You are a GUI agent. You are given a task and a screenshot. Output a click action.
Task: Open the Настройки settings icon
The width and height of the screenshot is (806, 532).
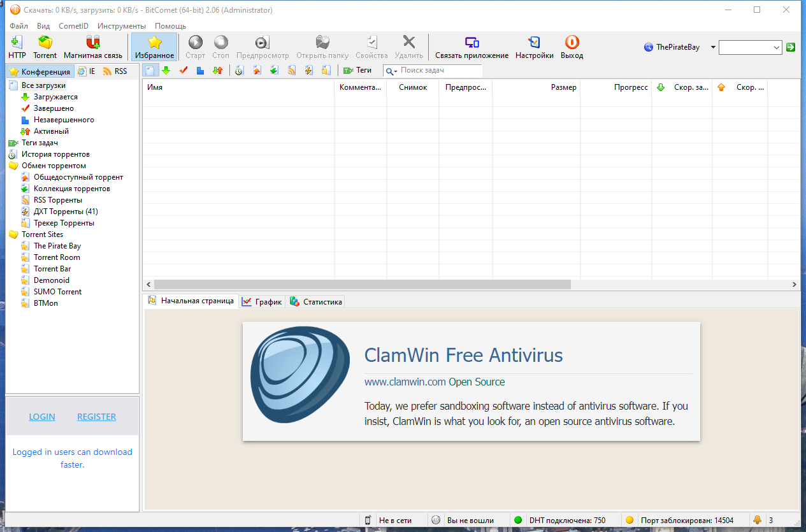pyautogui.click(x=534, y=43)
